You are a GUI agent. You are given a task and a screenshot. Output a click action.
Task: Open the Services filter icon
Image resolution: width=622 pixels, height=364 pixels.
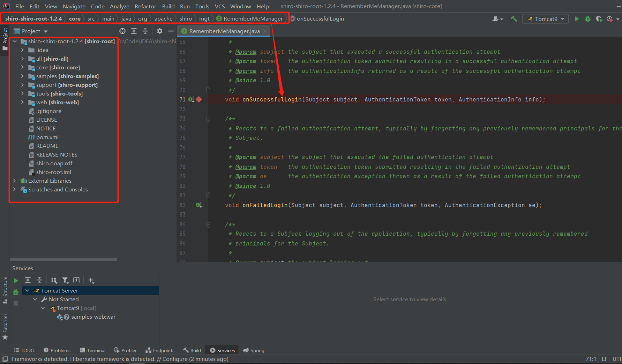click(65, 280)
